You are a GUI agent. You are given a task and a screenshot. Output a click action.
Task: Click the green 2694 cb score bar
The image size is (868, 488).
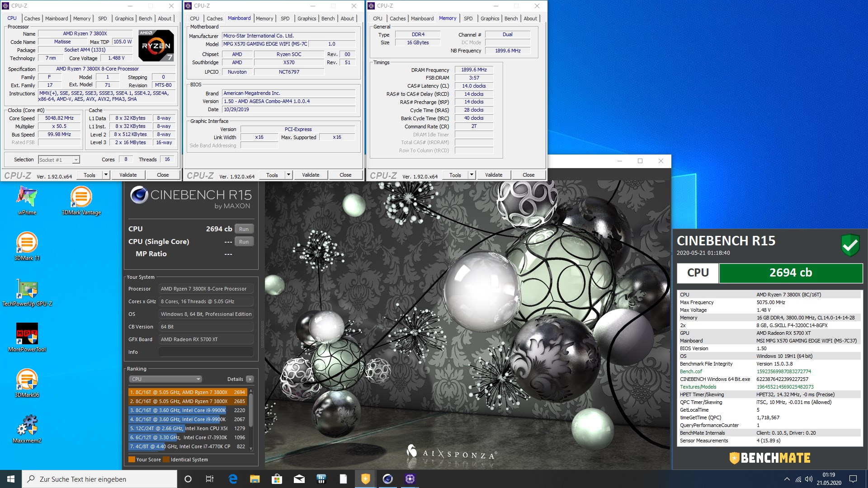coord(791,273)
